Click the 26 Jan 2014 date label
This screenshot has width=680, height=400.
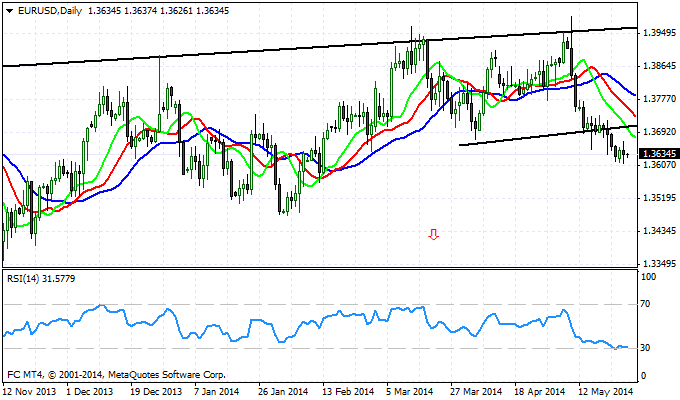click(283, 392)
